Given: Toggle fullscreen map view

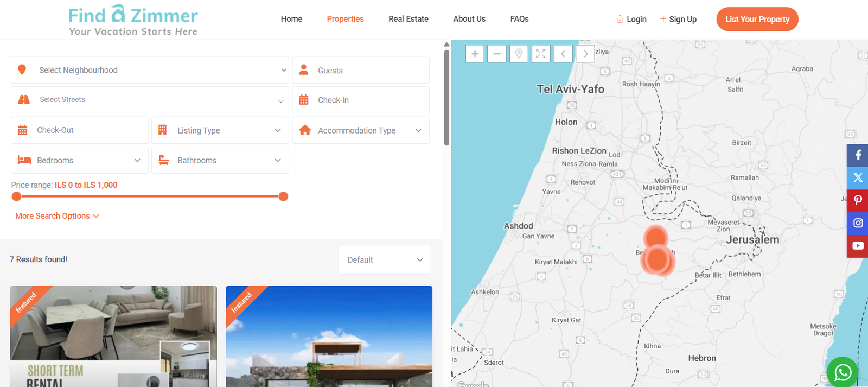Looking at the screenshot, I should 541,54.
